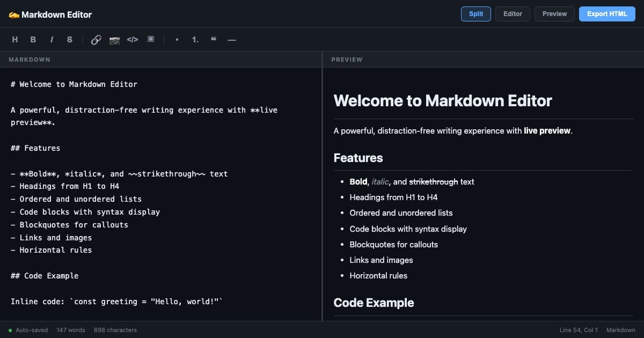
Task: Click 'Links and images' preview bullet
Action: [x=381, y=260]
